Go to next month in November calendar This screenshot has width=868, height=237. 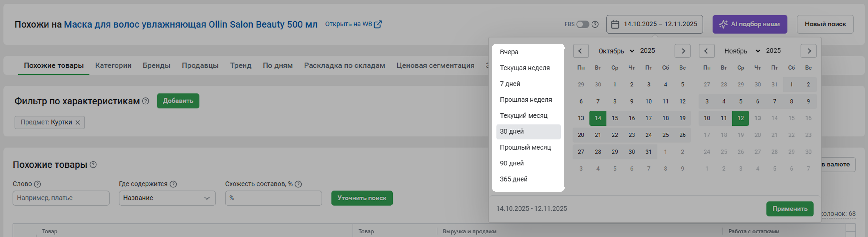tap(809, 51)
